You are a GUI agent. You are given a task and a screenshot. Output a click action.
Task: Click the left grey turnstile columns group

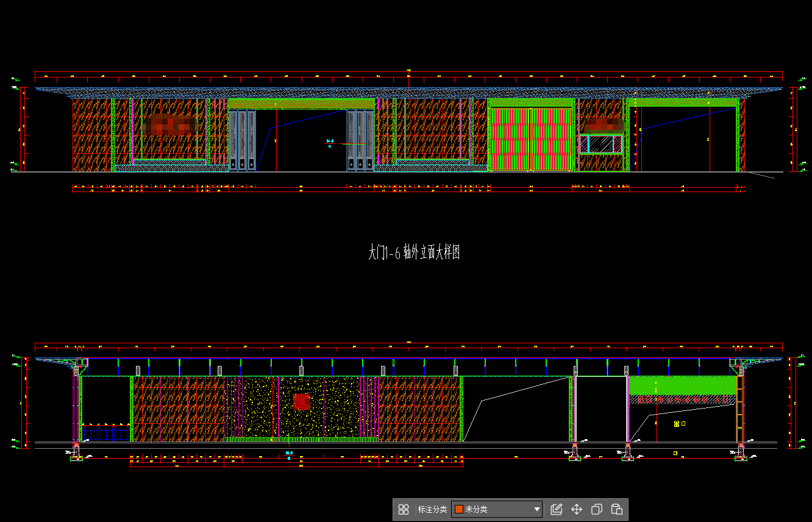coord(242,140)
